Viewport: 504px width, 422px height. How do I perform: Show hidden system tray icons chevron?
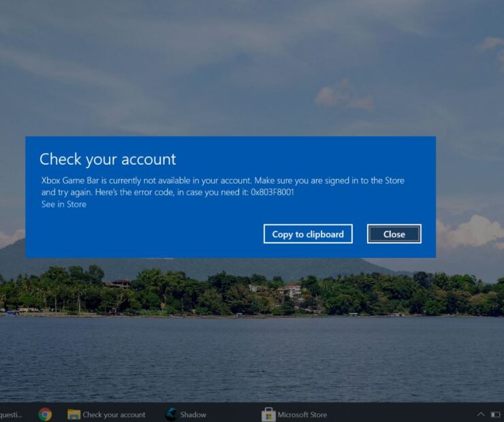481,414
